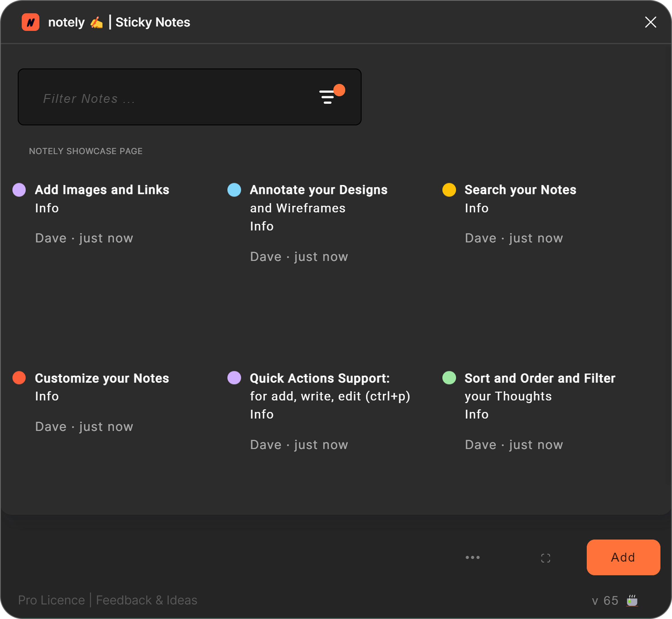Viewport: 672px width, 619px height.
Task: Open the Search your Notes note
Action: pyautogui.click(x=520, y=190)
